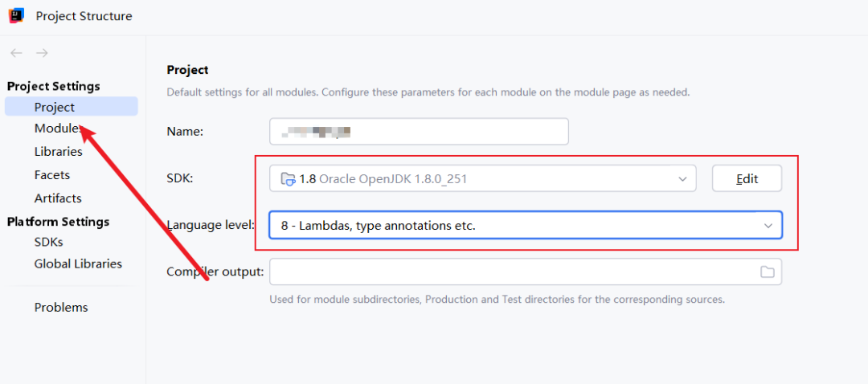Switch to Artifacts settings
Viewport: 868px width, 384px height.
click(x=58, y=198)
